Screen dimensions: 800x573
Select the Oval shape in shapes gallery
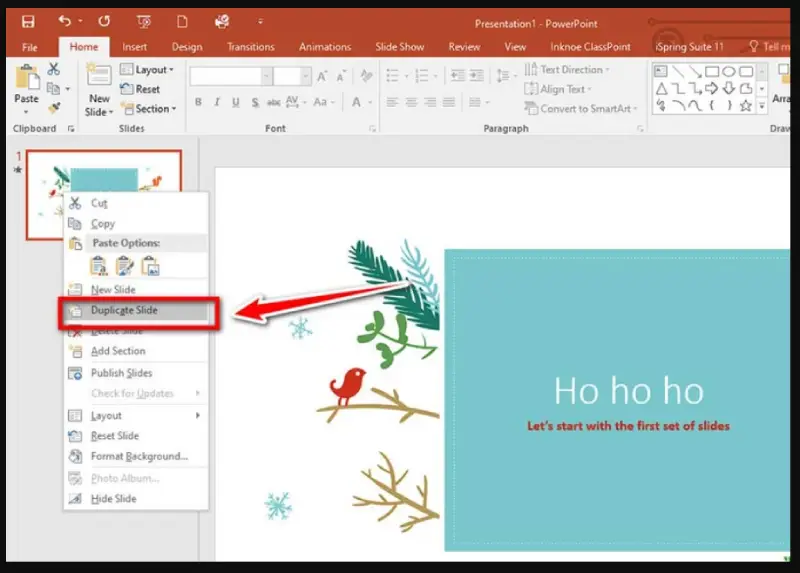(729, 71)
